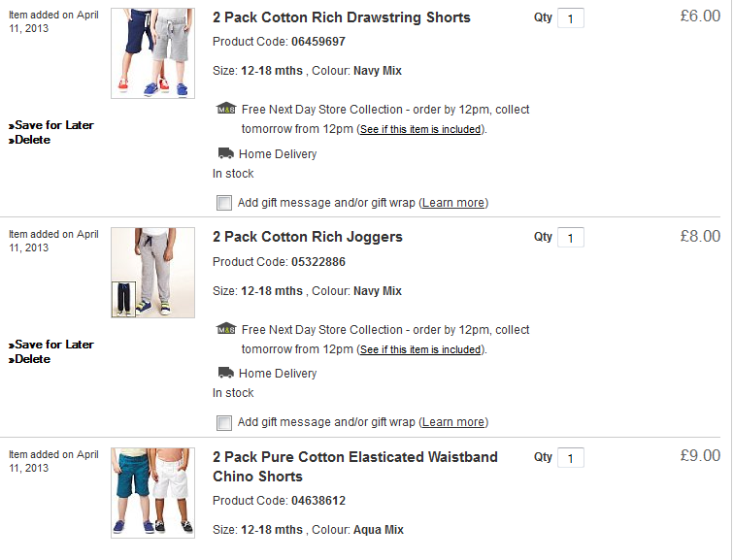Screen dimensions: 734x560
Task: Open Learn more link under Drawstring Shorts
Action: pos(453,203)
